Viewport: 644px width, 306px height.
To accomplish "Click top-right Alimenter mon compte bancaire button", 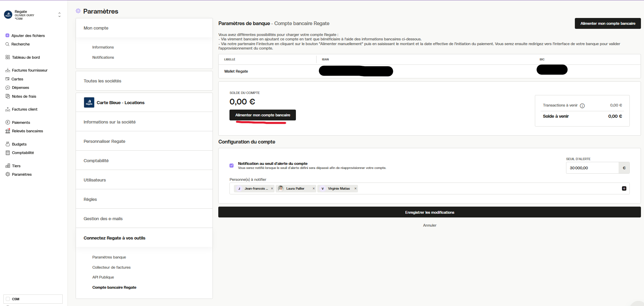I will 608,23.
